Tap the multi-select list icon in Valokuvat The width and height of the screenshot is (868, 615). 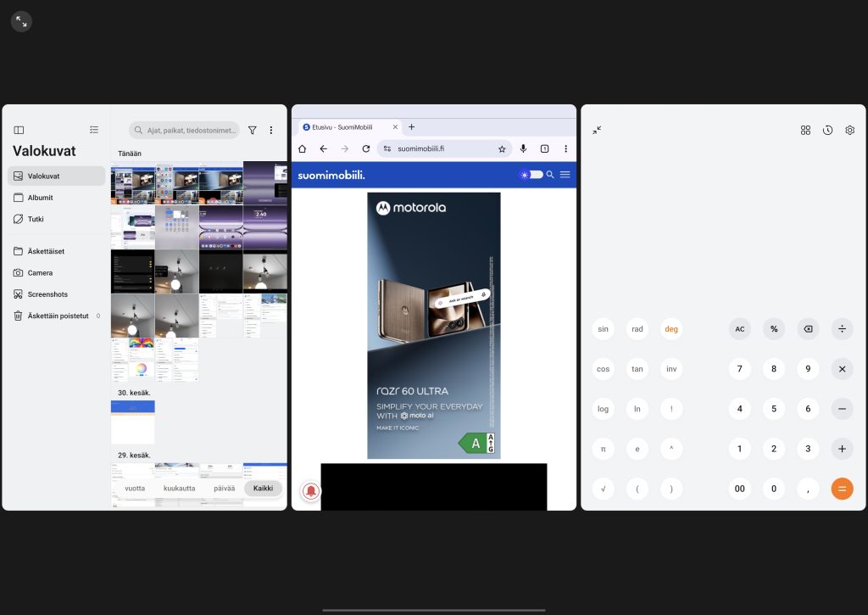[x=94, y=130]
